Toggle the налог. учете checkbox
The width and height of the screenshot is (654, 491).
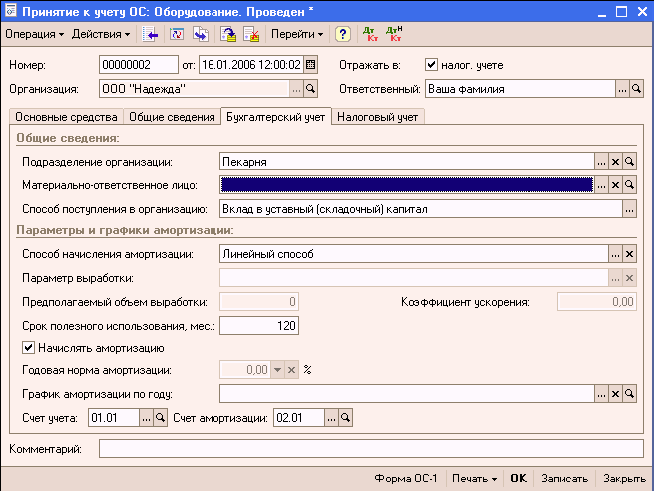pos(432,65)
